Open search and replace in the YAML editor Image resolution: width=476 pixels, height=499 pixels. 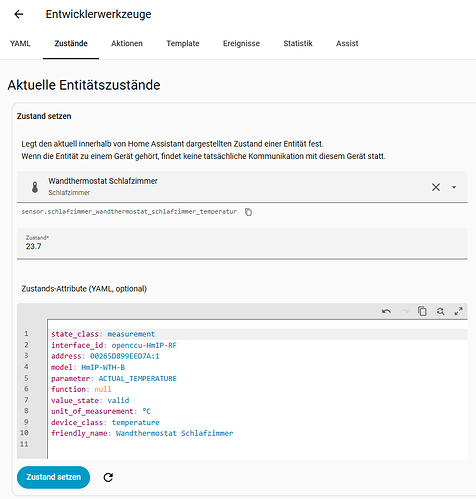tap(440, 311)
